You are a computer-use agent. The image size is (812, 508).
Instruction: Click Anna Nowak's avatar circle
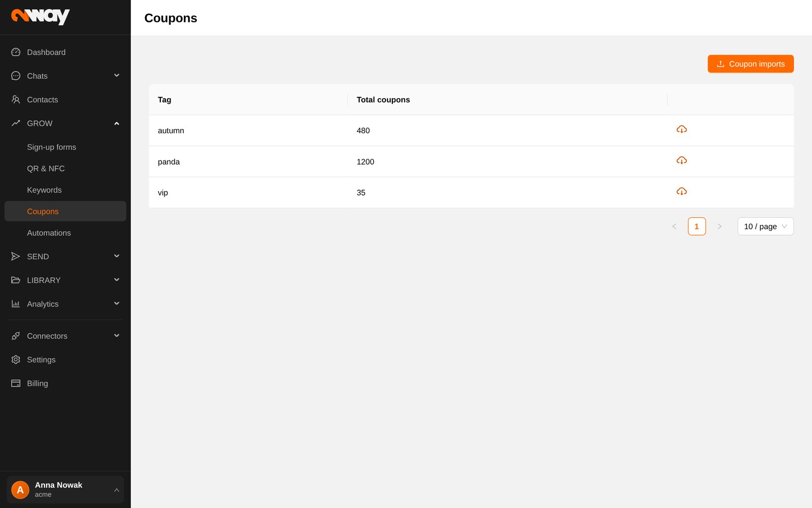coord(20,490)
